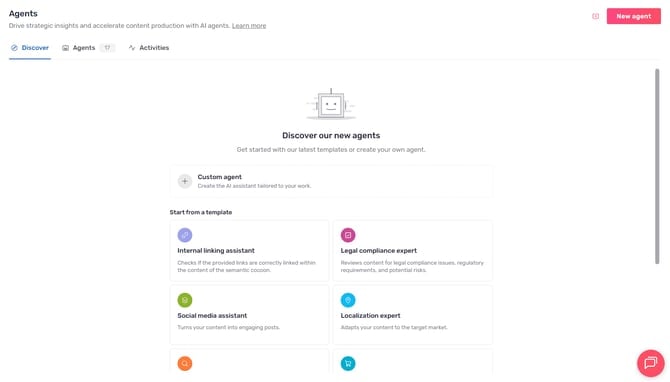Click the orange search template icon
The height and width of the screenshot is (382, 670).
tap(185, 364)
